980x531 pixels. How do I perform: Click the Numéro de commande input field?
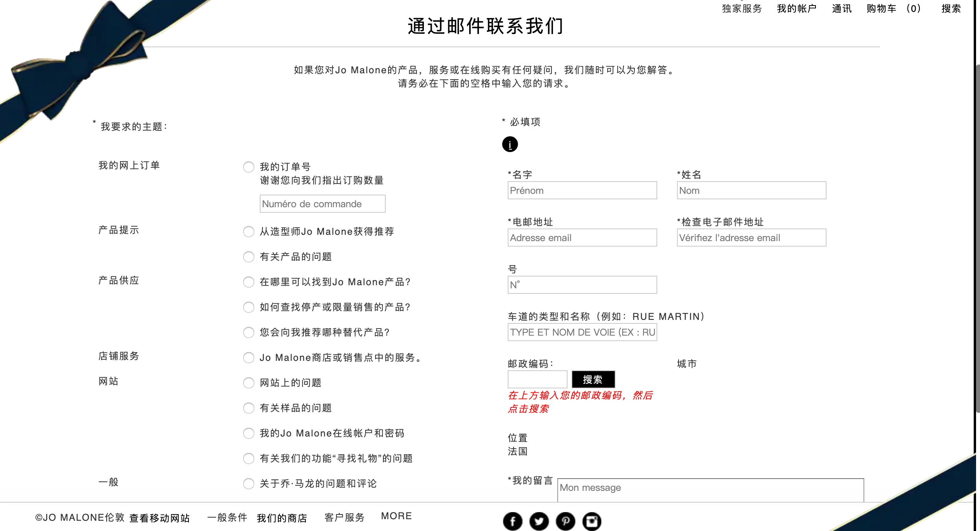tap(322, 204)
